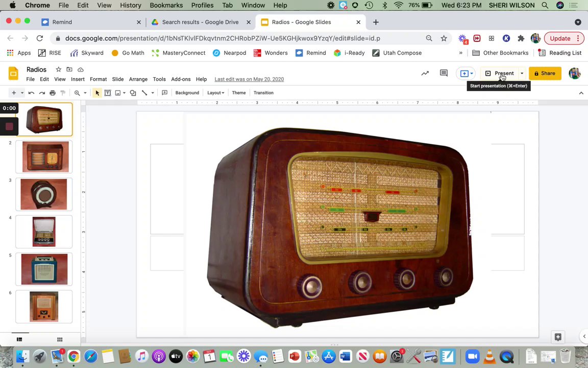Image resolution: width=588 pixels, height=368 pixels.
Task: Select slide 6 thumbnail
Action: click(x=44, y=307)
